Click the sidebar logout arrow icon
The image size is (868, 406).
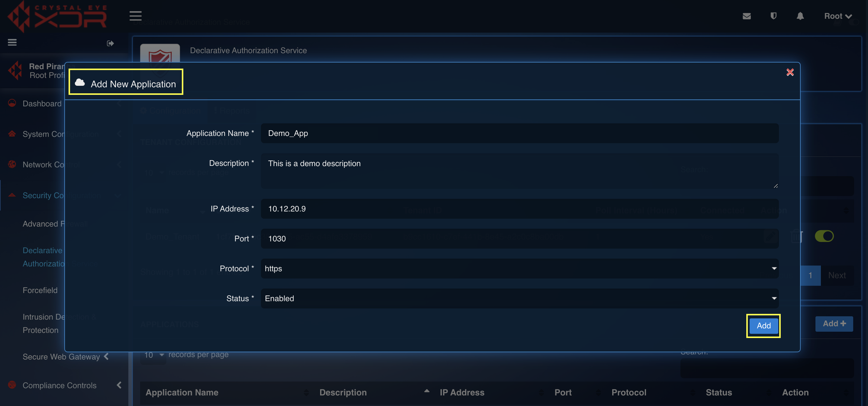110,43
